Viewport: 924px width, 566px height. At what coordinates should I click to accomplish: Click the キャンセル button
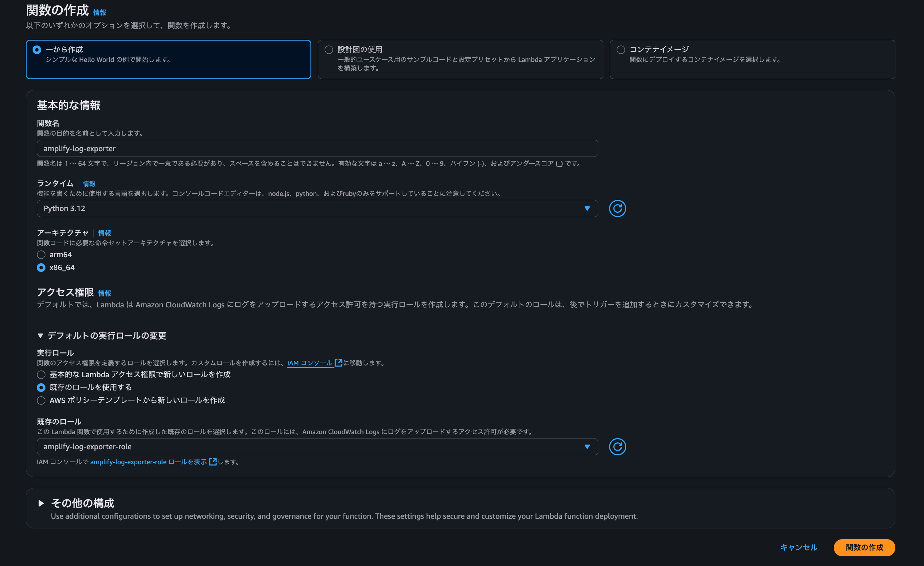799,548
